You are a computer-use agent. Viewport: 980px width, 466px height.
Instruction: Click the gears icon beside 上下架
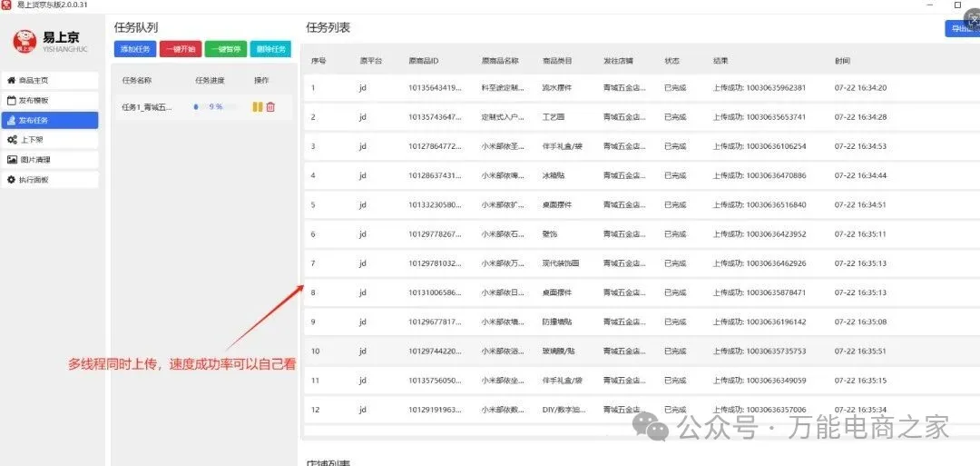[x=12, y=140]
